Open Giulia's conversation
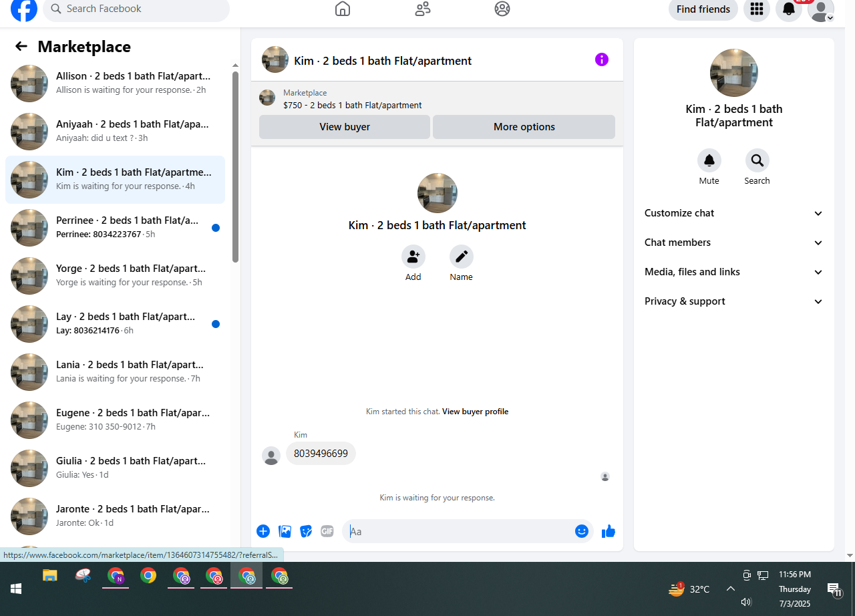855x616 pixels. (115, 468)
